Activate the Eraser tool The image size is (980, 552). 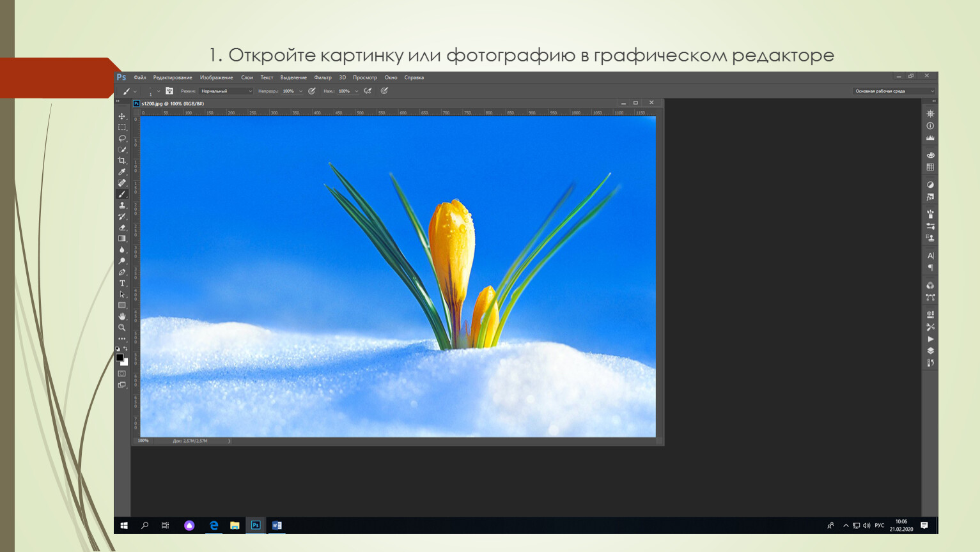point(121,227)
